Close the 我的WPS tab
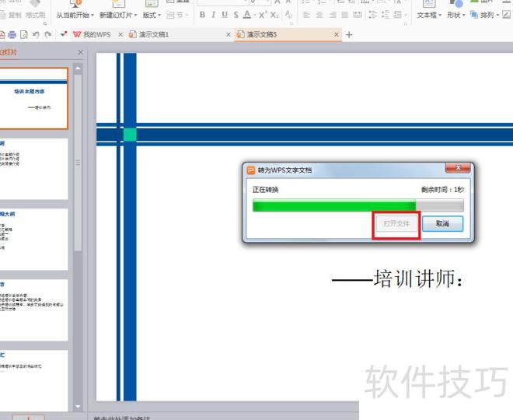The width and height of the screenshot is (513, 420). [x=120, y=34]
